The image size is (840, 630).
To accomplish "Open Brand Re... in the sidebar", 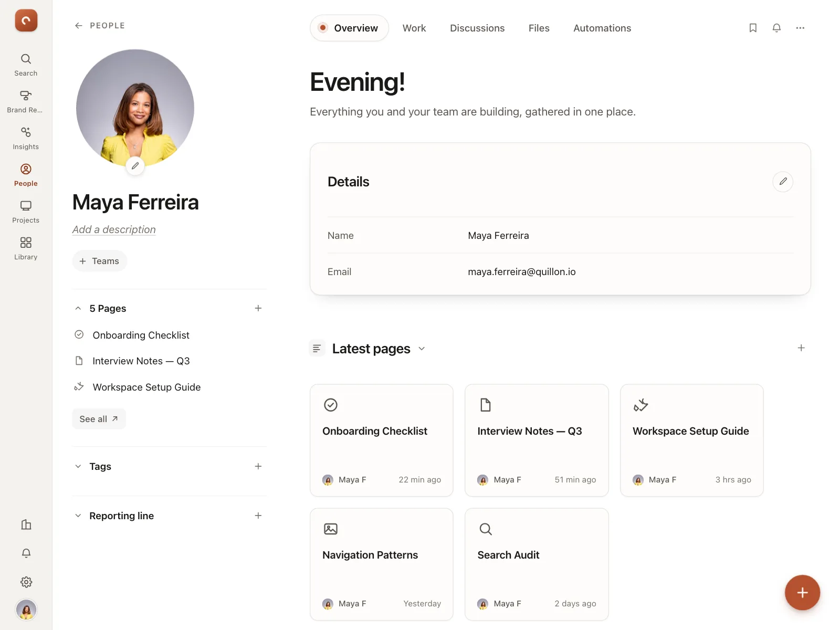I will tap(26, 102).
